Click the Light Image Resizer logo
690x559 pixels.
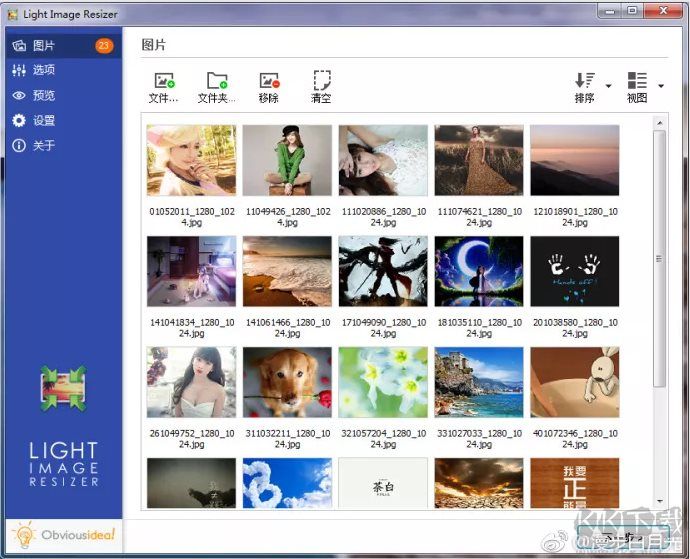(x=63, y=387)
